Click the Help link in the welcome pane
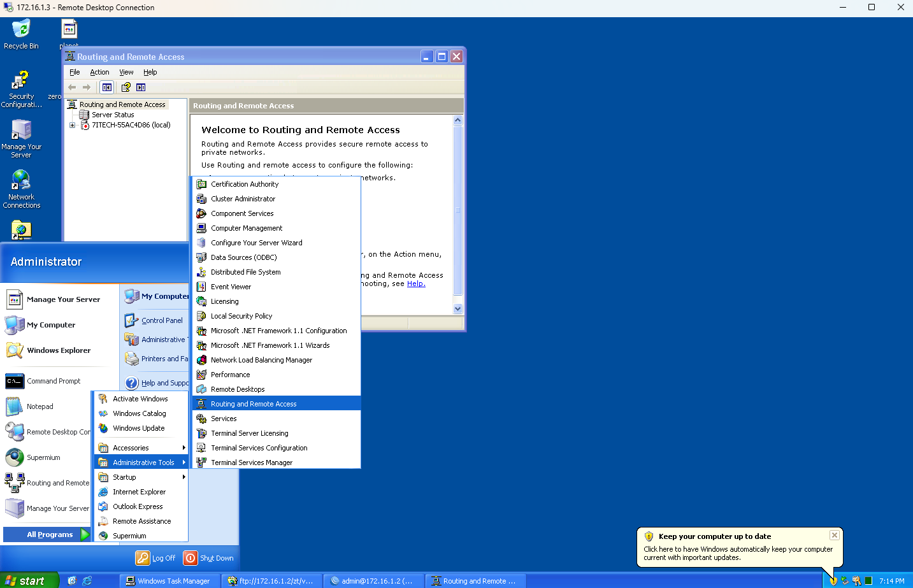This screenshot has height=588, width=913. click(x=415, y=284)
